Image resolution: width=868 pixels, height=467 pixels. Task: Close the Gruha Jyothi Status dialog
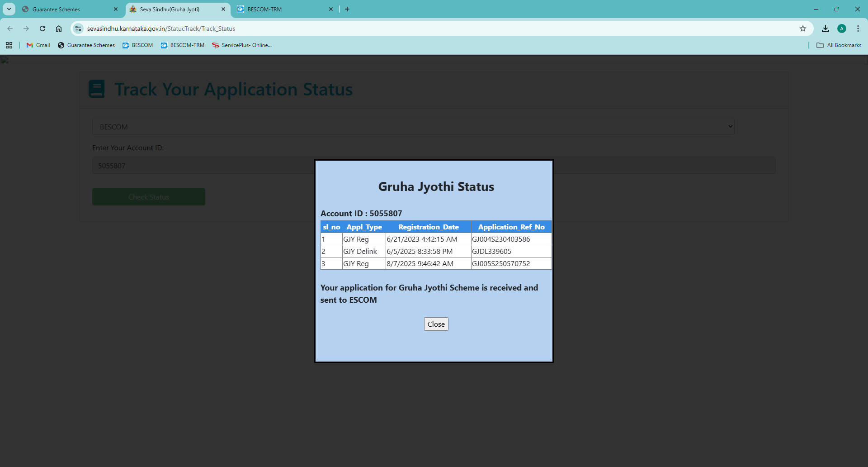click(x=436, y=324)
